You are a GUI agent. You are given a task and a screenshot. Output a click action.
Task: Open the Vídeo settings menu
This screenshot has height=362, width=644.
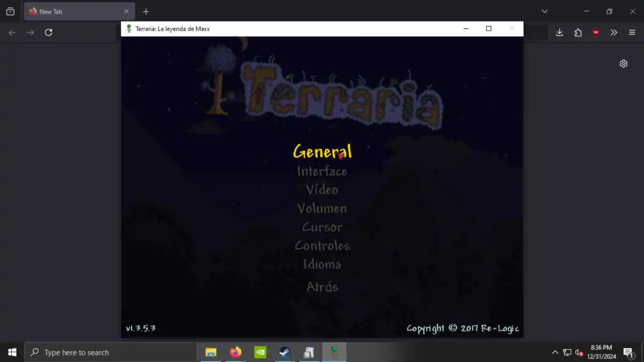tap(322, 190)
